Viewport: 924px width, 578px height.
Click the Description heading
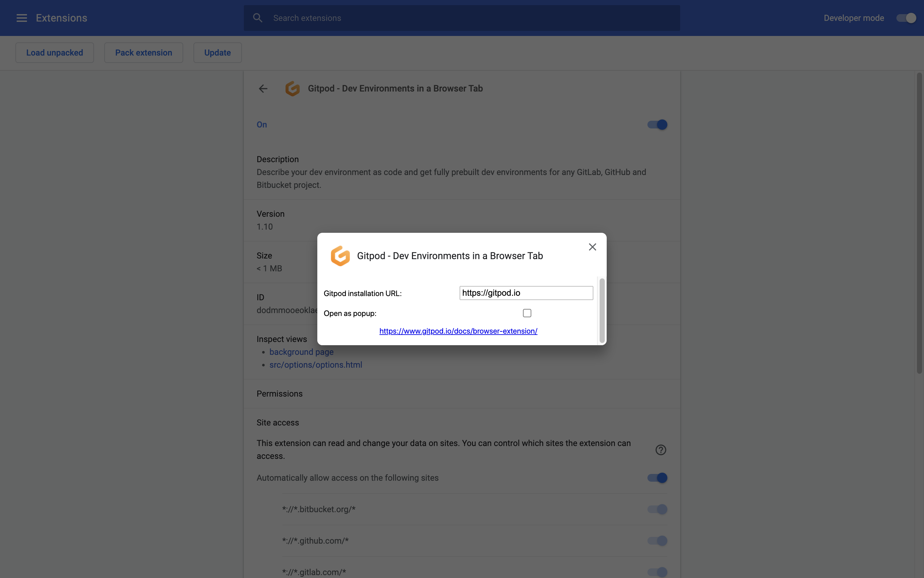278,159
